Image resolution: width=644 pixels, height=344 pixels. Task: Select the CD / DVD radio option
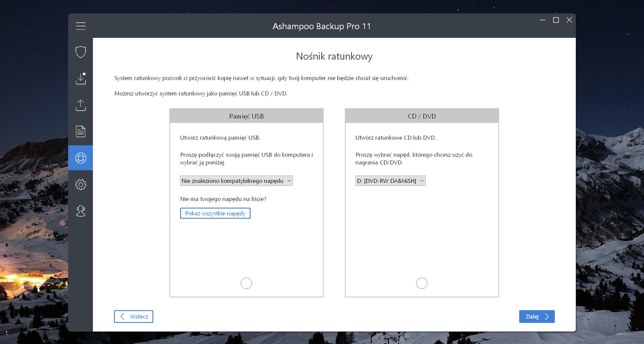pyautogui.click(x=422, y=283)
